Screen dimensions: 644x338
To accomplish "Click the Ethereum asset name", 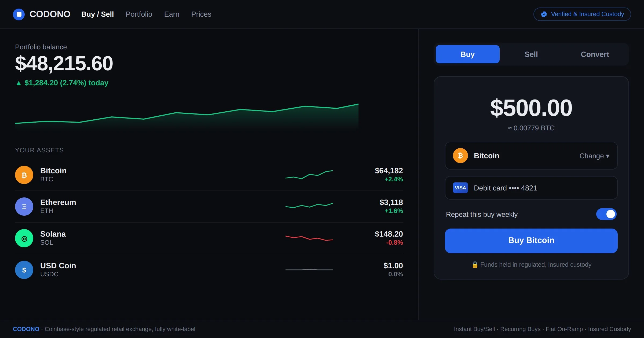I will coord(58,202).
